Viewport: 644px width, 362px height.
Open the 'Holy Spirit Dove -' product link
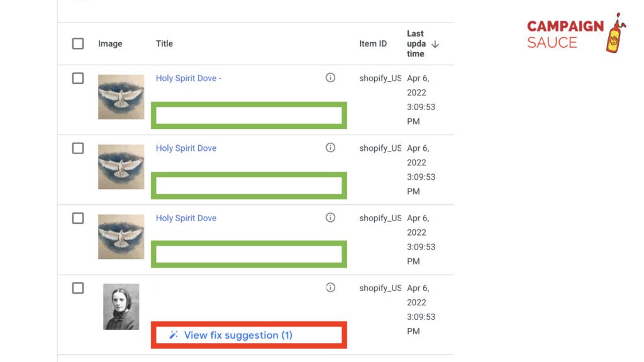tap(189, 78)
